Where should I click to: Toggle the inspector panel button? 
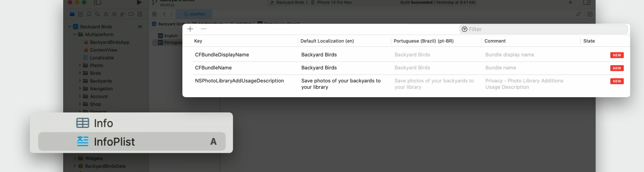click(587, 2)
